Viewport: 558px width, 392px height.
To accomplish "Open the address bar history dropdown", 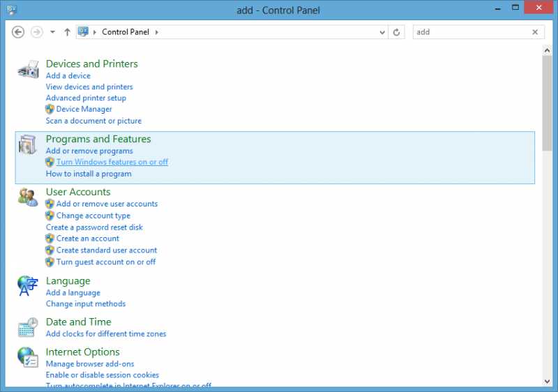I will 382,32.
